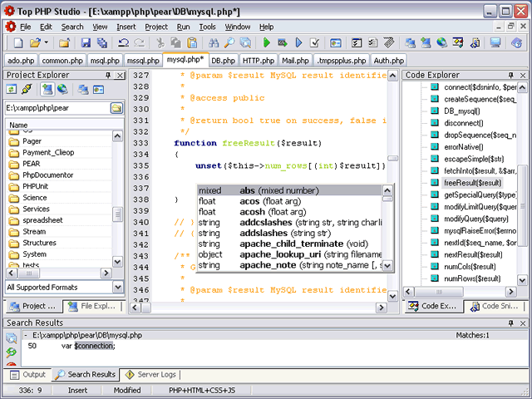
Task: Open the Server Logs tab
Action: tap(150, 375)
